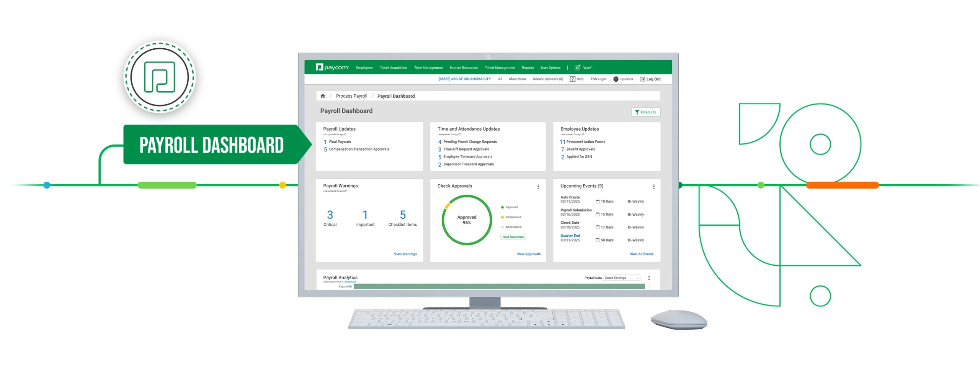Image resolution: width=980 pixels, height=368 pixels.
Task: Click the Approved 95% donut chart
Action: pyautogui.click(x=466, y=220)
